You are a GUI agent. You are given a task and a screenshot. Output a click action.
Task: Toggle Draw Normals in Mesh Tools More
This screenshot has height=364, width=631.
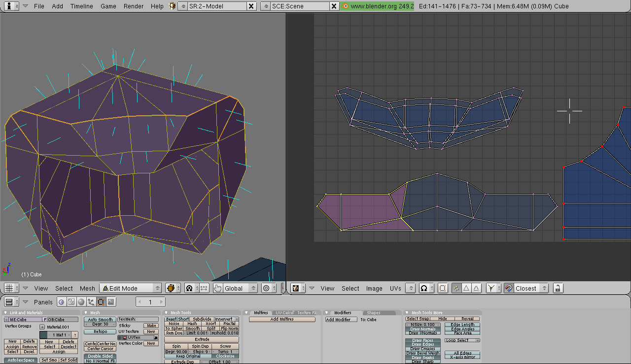[422, 329]
